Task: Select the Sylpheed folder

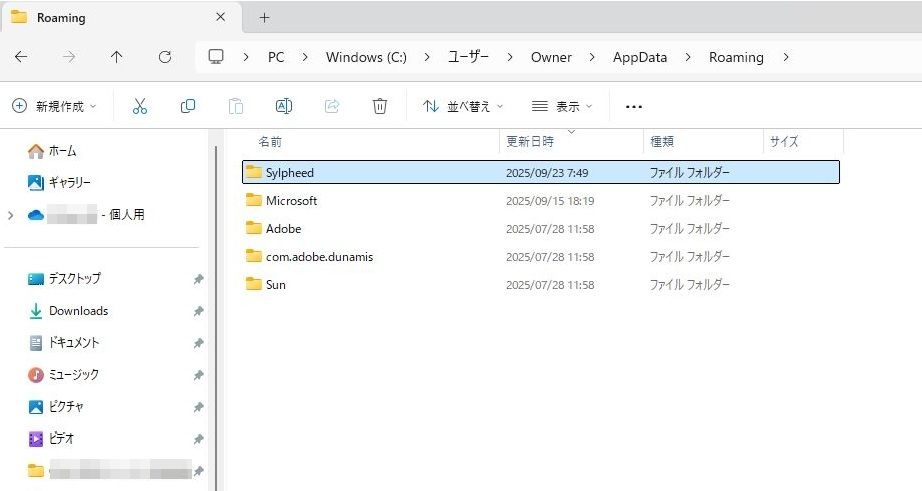Action: click(x=290, y=173)
